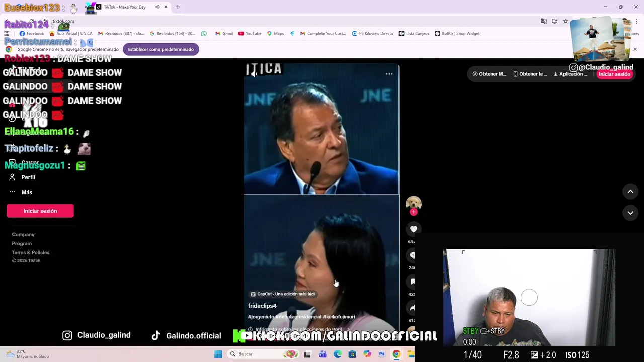Expand the Terms & Policies footer section

tap(31, 253)
